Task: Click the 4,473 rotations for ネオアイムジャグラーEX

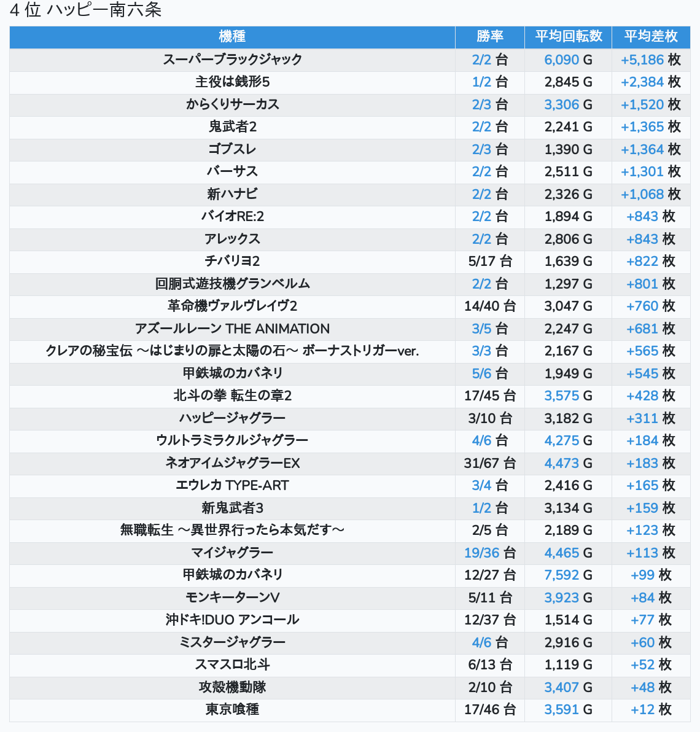Action: (561, 463)
